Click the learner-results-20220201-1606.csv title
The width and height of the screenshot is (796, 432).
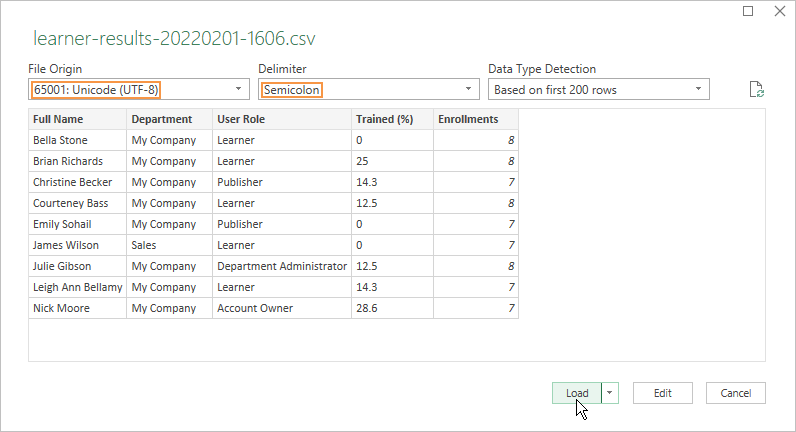tap(175, 39)
